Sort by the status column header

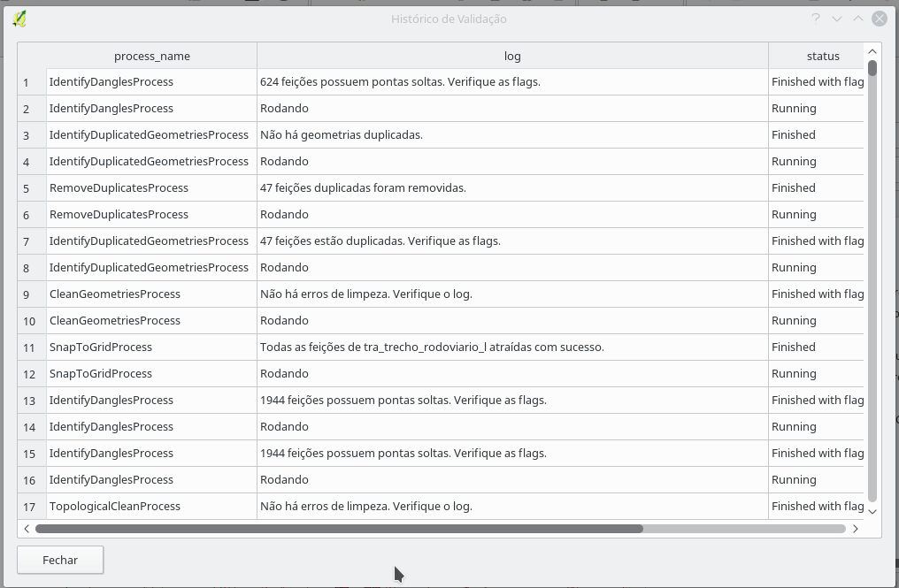(817, 57)
